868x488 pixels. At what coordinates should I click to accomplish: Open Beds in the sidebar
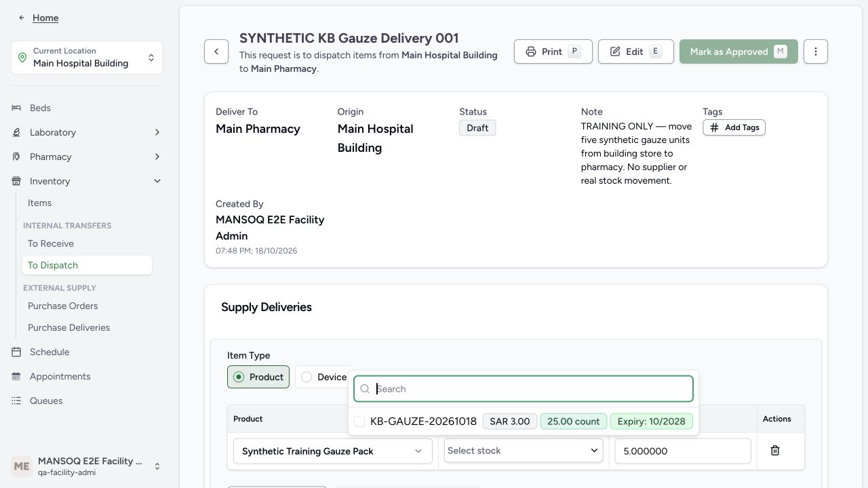[40, 108]
